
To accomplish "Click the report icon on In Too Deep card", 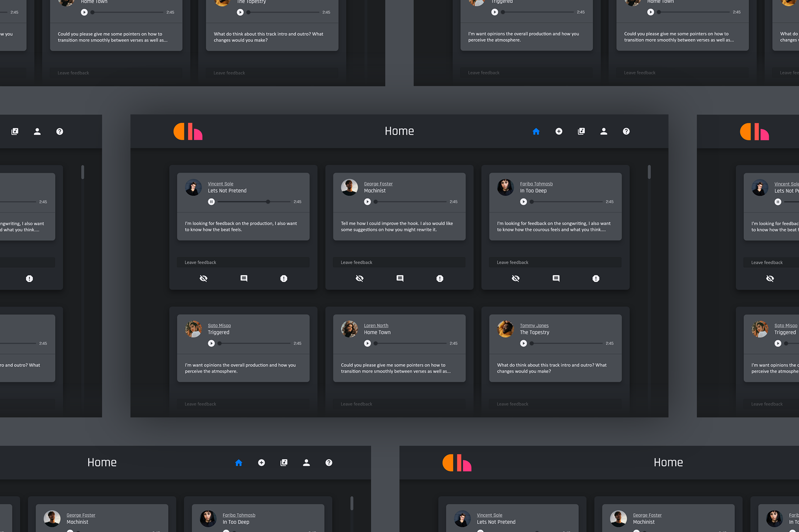I will (x=596, y=279).
